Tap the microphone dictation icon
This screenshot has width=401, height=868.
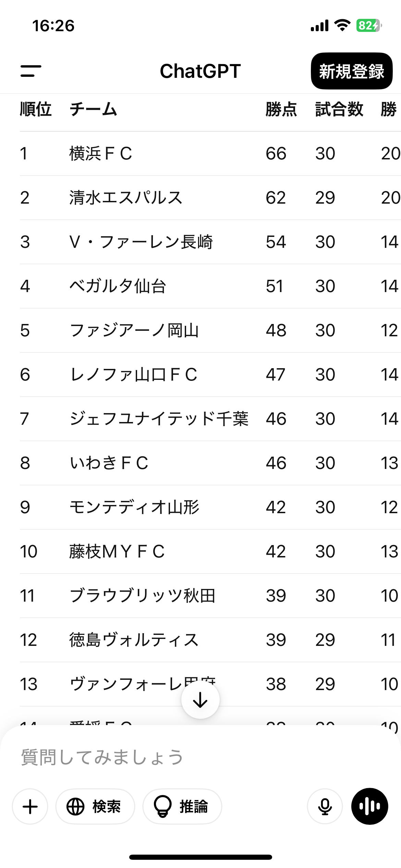(x=325, y=806)
